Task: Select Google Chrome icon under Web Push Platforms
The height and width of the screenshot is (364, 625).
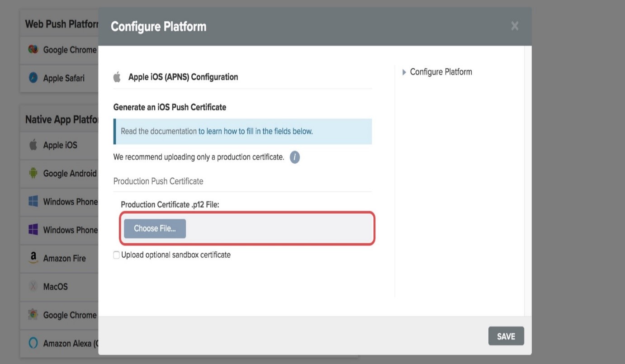Action: (33, 50)
